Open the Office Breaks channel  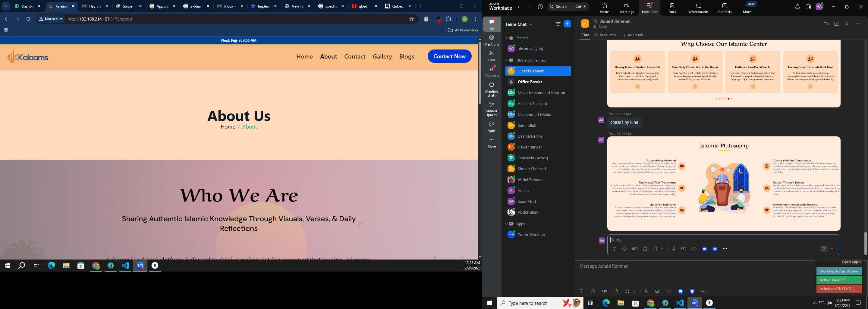tap(538, 82)
